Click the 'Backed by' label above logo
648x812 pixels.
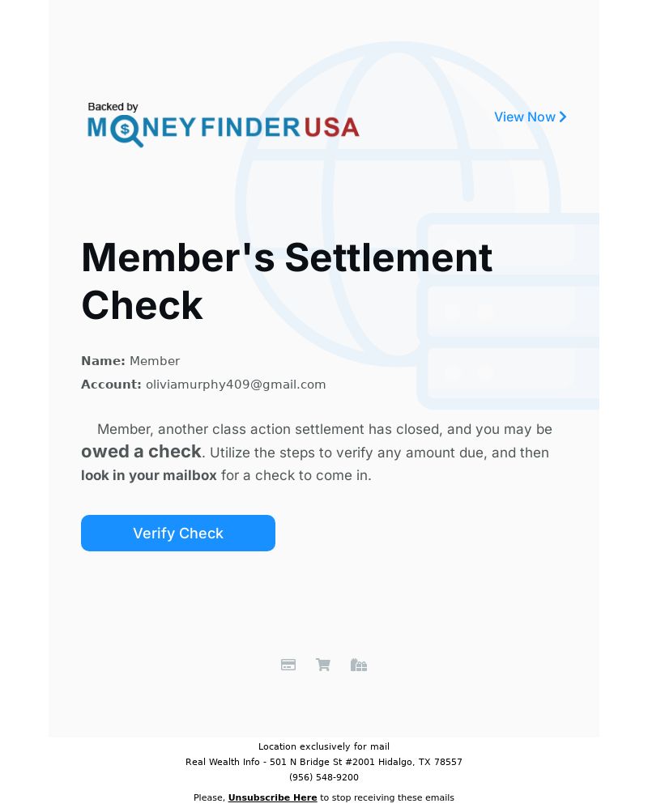113,107
